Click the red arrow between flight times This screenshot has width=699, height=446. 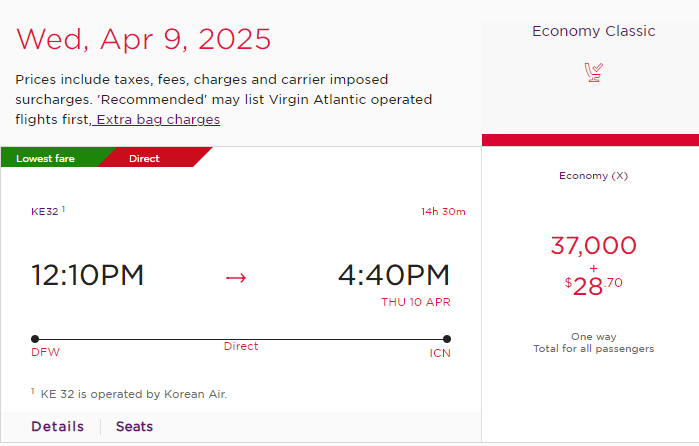tap(236, 278)
